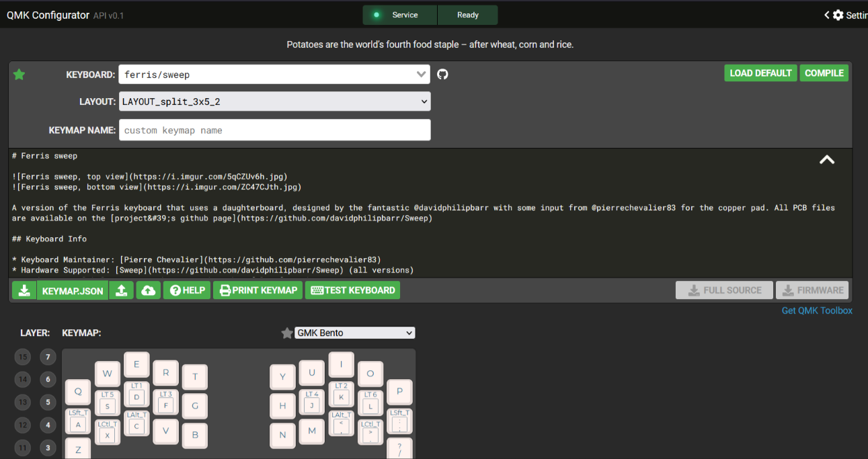Screen dimensions: 868x459
Task: Select the O key in the keymap
Action: pos(370,374)
